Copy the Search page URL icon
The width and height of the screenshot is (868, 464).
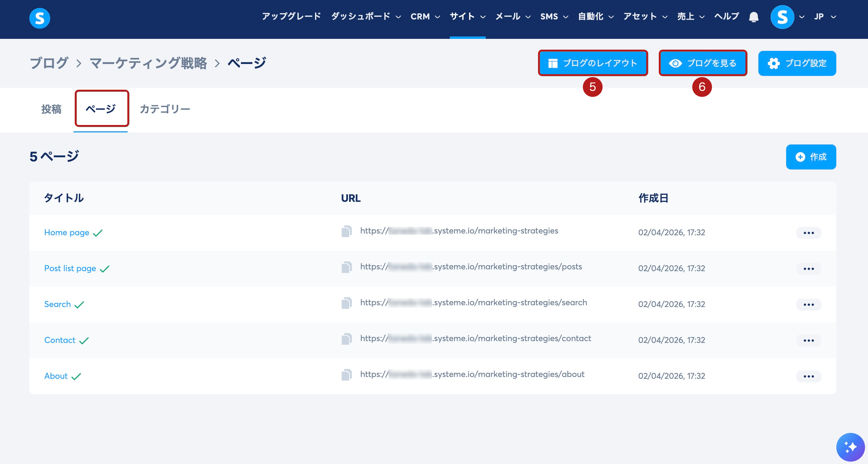[346, 303]
